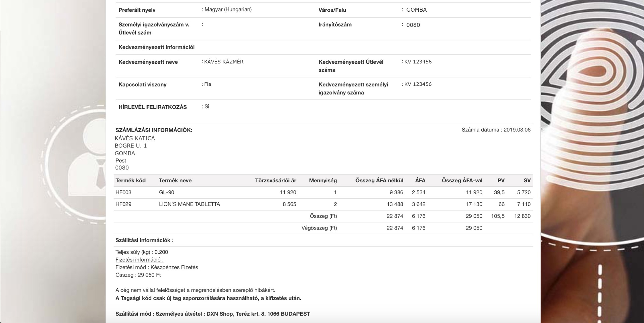644x323 pixels.
Task: Click the Mennyiség column header
Action: tap(323, 181)
